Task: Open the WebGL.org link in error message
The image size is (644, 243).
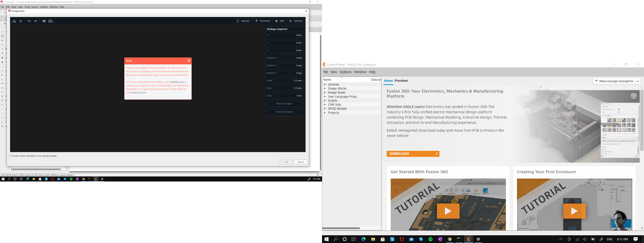Action: click(x=177, y=82)
